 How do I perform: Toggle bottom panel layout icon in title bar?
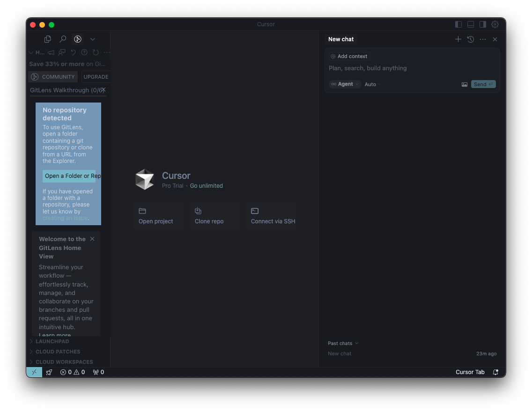pos(471,24)
